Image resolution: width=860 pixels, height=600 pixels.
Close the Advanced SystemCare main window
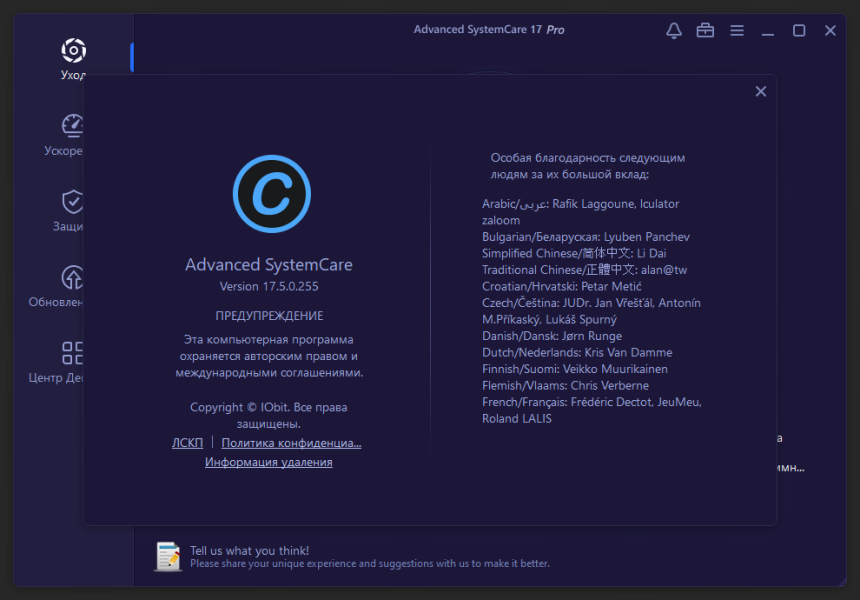[x=830, y=30]
